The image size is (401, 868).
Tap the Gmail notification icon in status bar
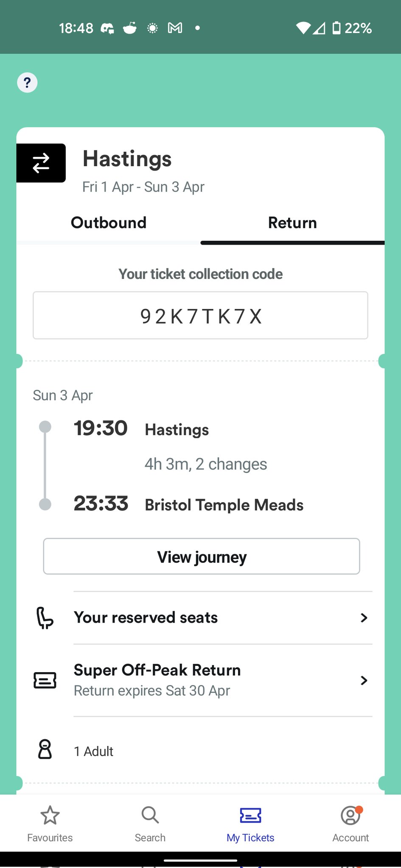(175, 28)
